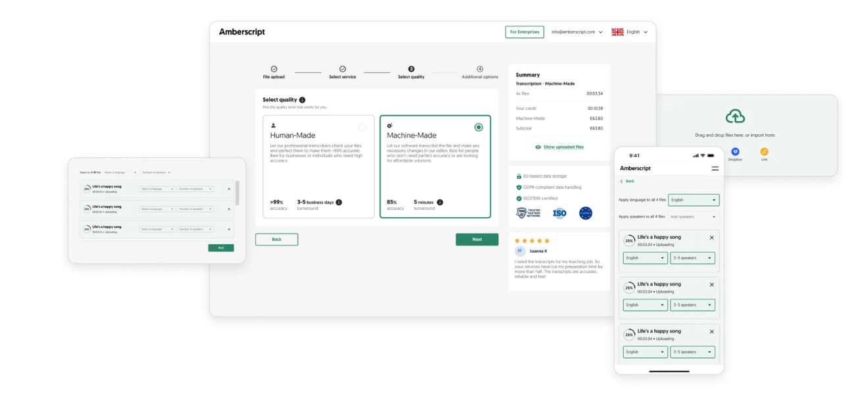Click the lock icon for EU-based data storage
Viewport: 868px width, 404px height.
pos(519,176)
